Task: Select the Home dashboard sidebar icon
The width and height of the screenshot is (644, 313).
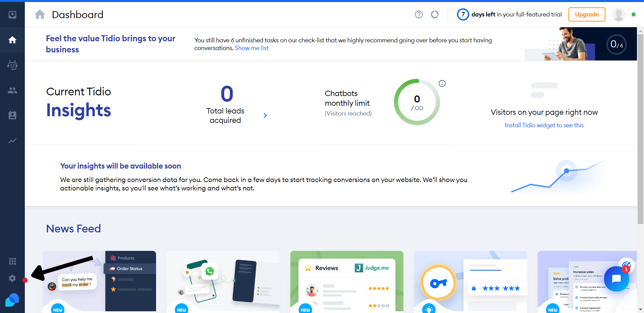Action: point(12,40)
